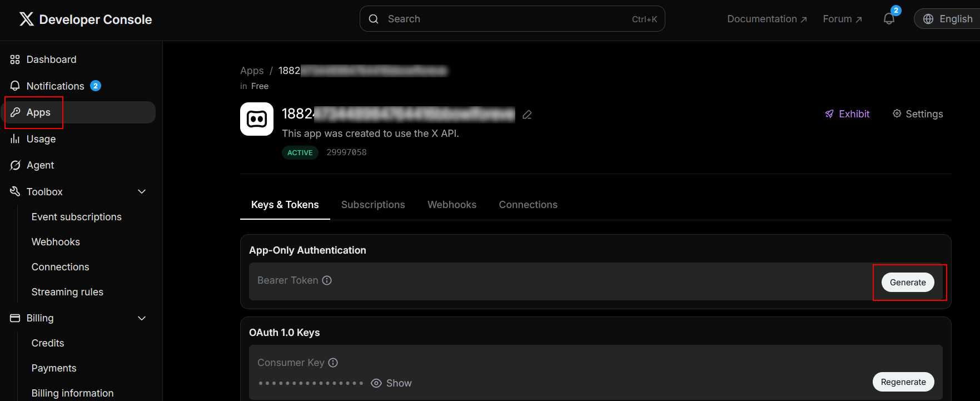The height and width of the screenshot is (401, 980).
Task: Click the Consumer Key info icon
Action: click(x=333, y=363)
